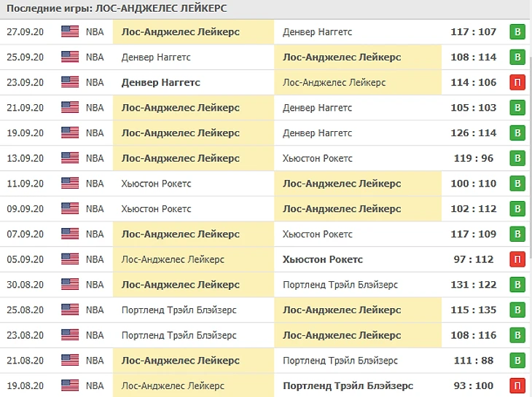Click the score 119 : 96
Image resolution: width=532 pixels, height=397 pixels.
coord(473,158)
